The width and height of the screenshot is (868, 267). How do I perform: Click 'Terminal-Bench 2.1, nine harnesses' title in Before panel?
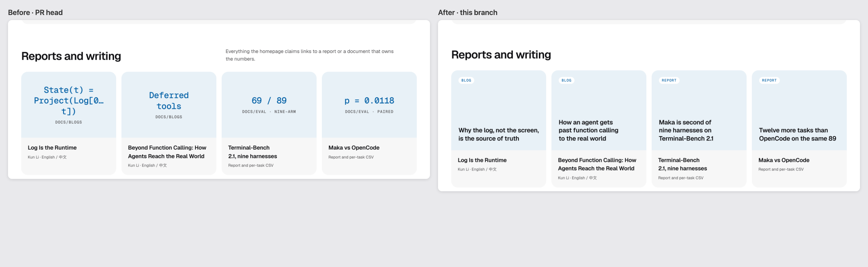252,152
